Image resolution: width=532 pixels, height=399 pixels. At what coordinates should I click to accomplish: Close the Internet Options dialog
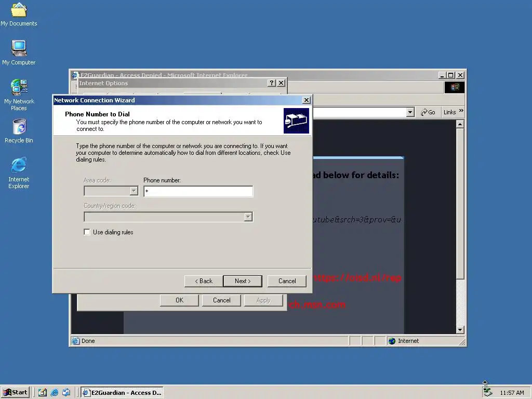tap(281, 83)
